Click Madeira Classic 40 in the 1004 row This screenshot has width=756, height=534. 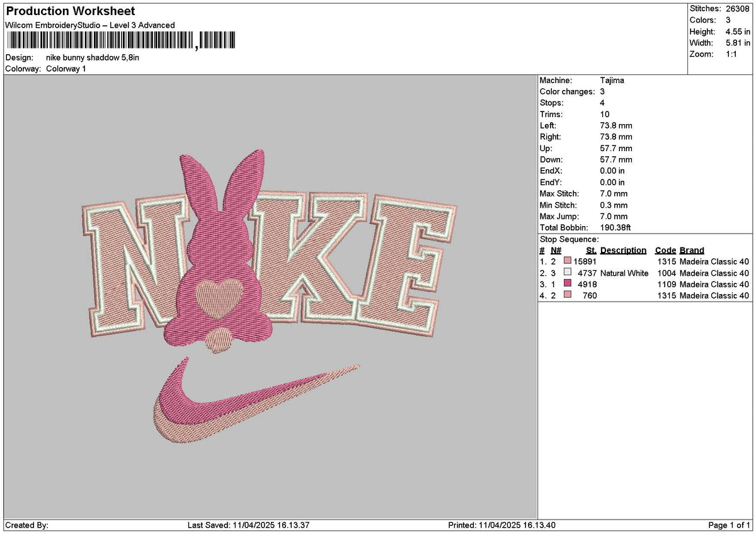(714, 273)
